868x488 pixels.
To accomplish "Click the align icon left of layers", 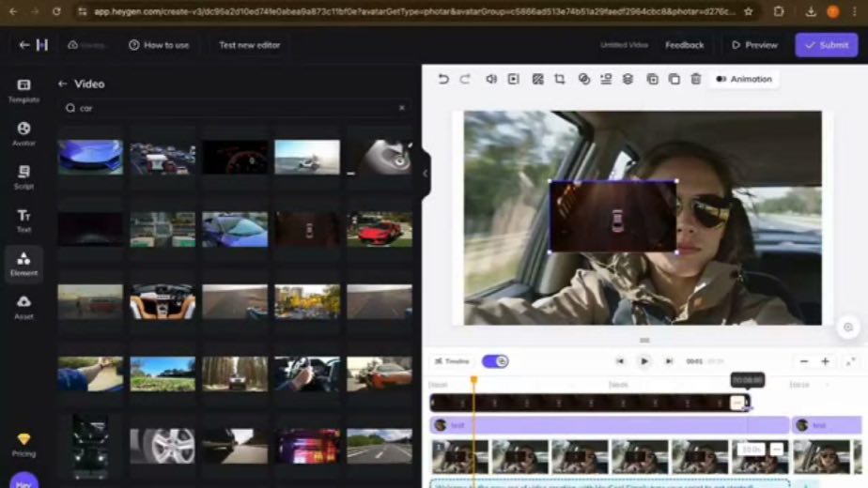I will point(606,79).
